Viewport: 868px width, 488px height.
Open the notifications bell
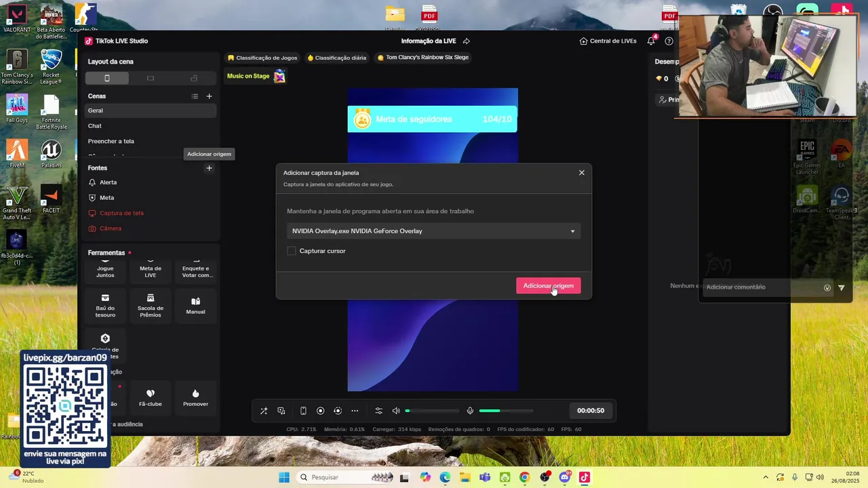(651, 41)
